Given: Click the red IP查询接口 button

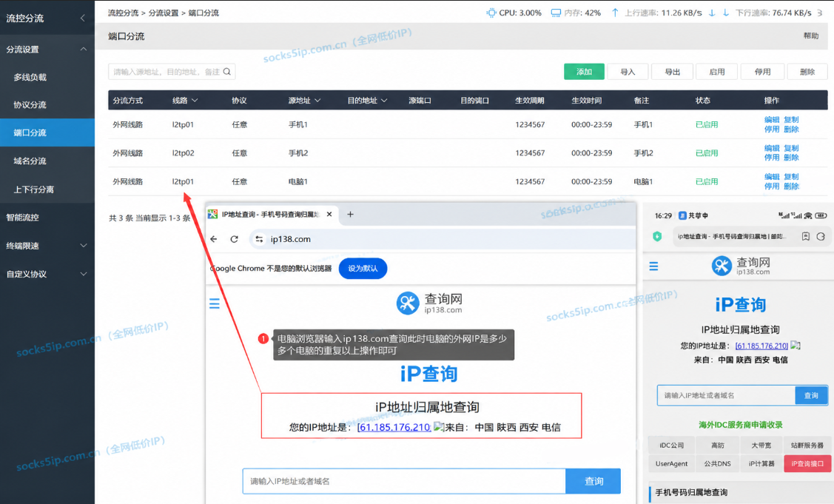Looking at the screenshot, I should [x=807, y=463].
